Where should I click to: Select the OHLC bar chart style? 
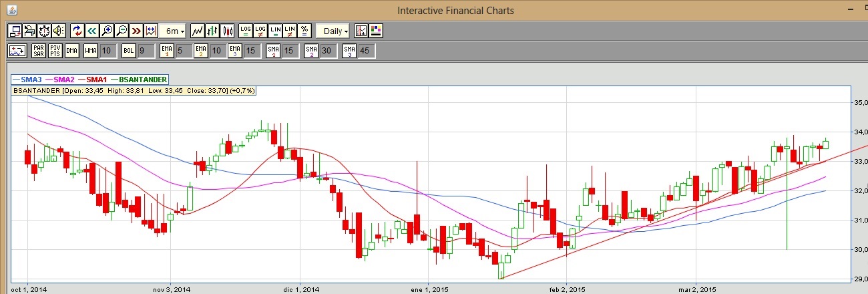[212, 31]
